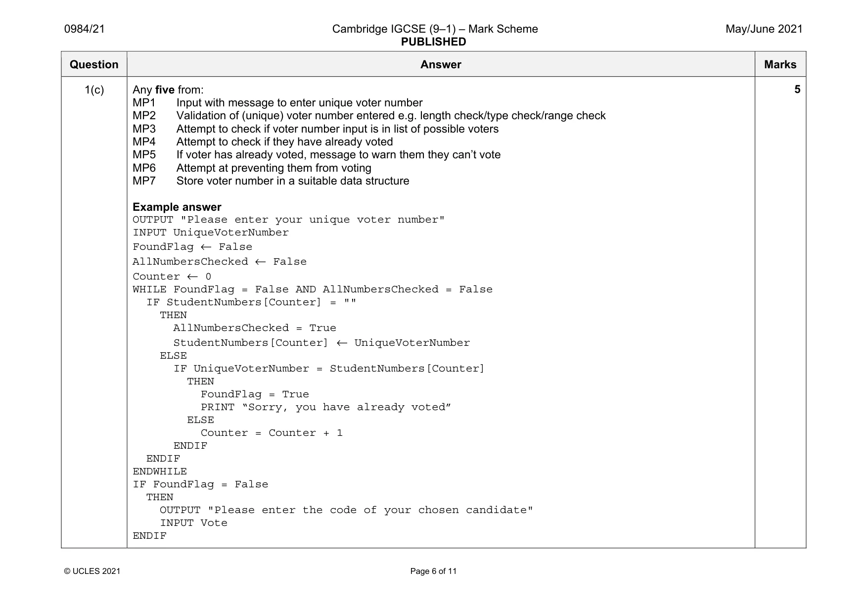Select the "Counter ← 0" line
The image size is (868, 614).
172,277
